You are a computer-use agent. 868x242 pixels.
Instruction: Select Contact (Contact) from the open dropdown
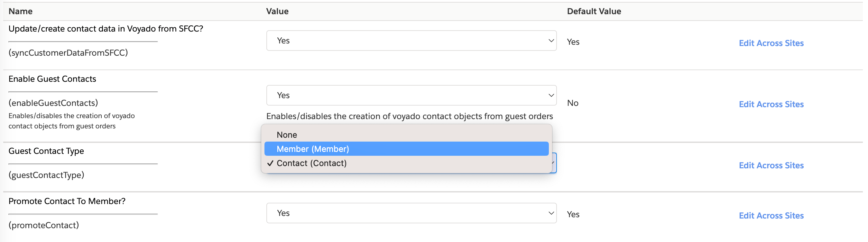click(x=311, y=163)
